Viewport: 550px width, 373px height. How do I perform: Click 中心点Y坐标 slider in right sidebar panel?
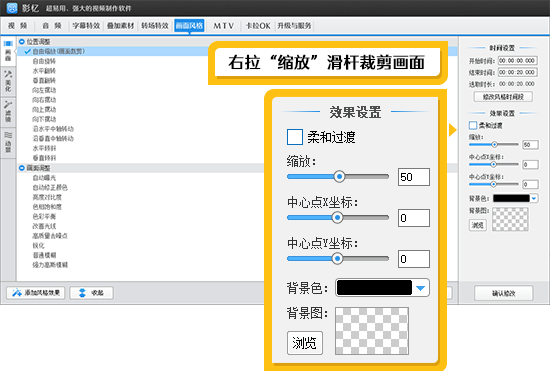[x=494, y=184]
